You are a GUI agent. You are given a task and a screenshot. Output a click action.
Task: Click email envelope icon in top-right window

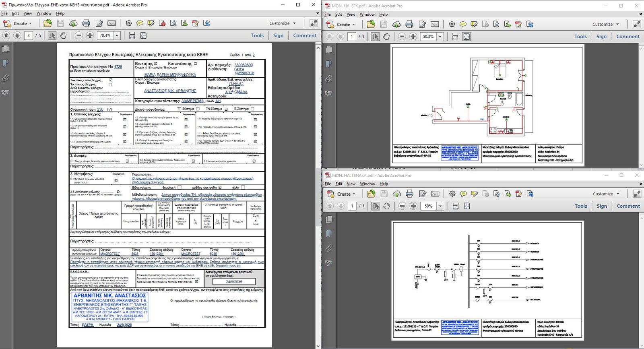(x=435, y=25)
